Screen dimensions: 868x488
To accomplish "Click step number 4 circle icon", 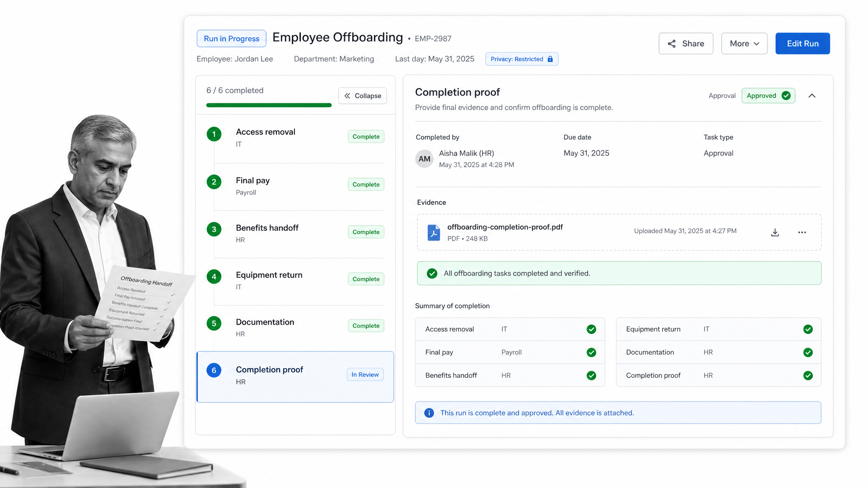I will click(214, 277).
